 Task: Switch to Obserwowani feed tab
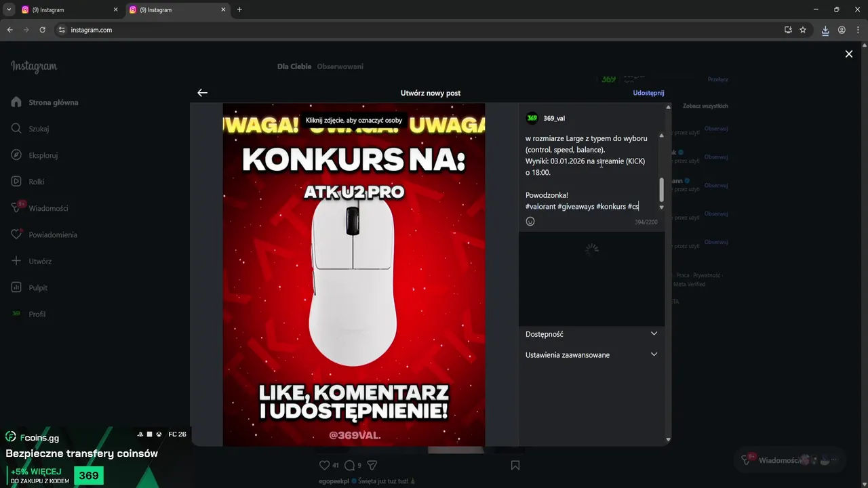[340, 66]
